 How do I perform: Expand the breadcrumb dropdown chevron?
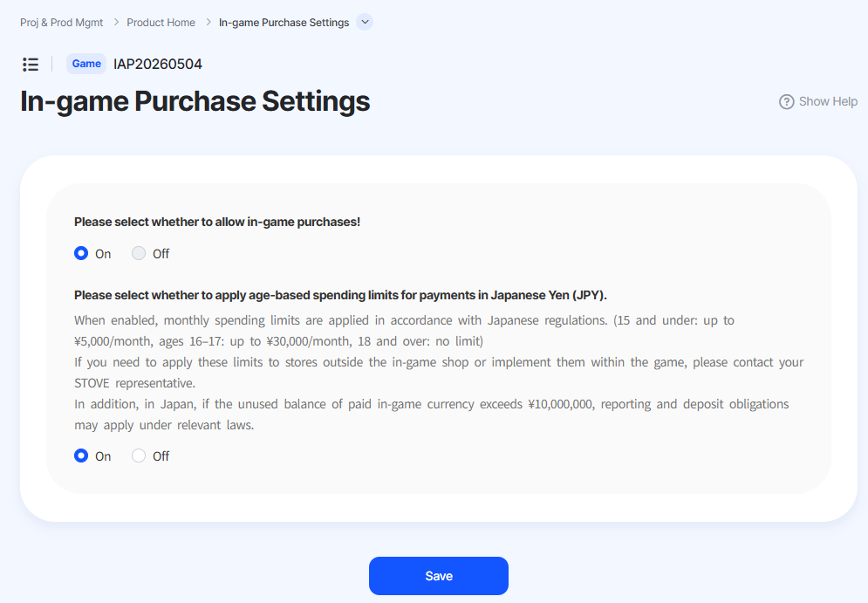coord(365,22)
